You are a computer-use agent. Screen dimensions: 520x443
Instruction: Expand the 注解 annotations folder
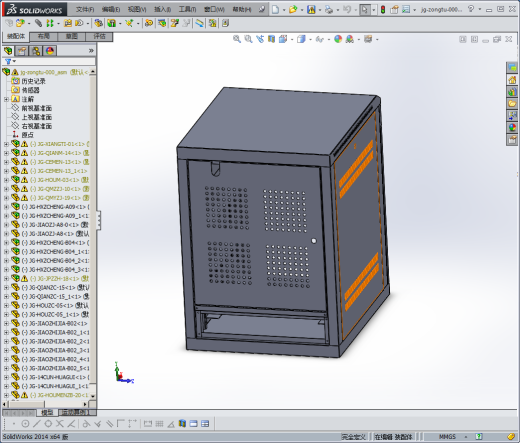click(x=6, y=99)
